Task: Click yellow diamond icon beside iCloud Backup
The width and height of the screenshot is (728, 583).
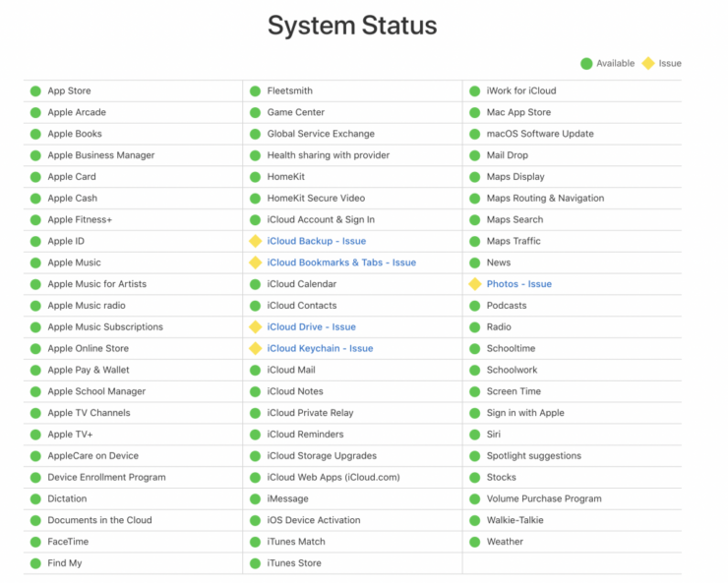Action: (255, 241)
